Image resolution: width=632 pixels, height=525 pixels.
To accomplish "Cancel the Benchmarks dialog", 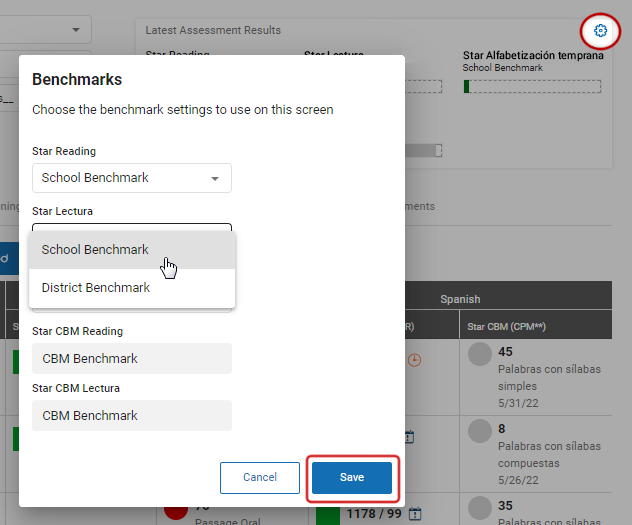I will 260,477.
